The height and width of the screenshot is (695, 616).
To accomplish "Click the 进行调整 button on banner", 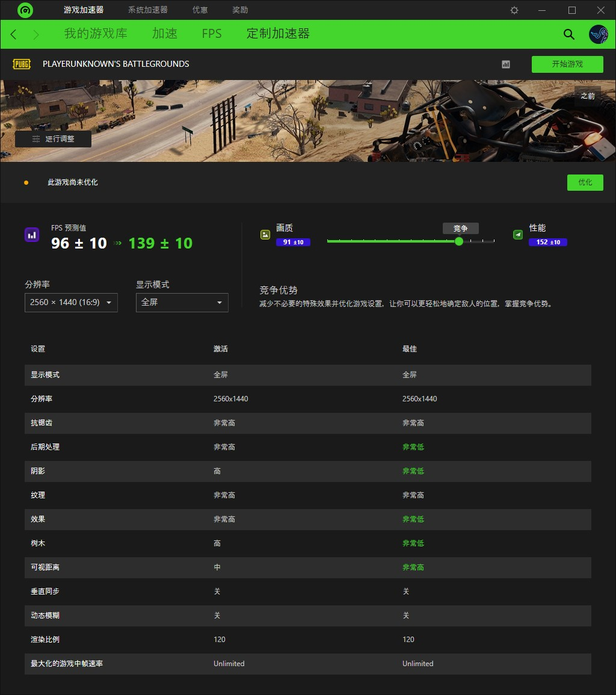I will [x=53, y=139].
